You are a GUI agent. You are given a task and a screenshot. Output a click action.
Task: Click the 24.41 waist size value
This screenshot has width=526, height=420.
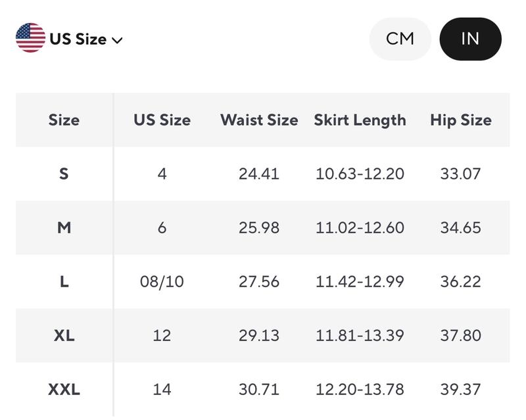tap(259, 174)
